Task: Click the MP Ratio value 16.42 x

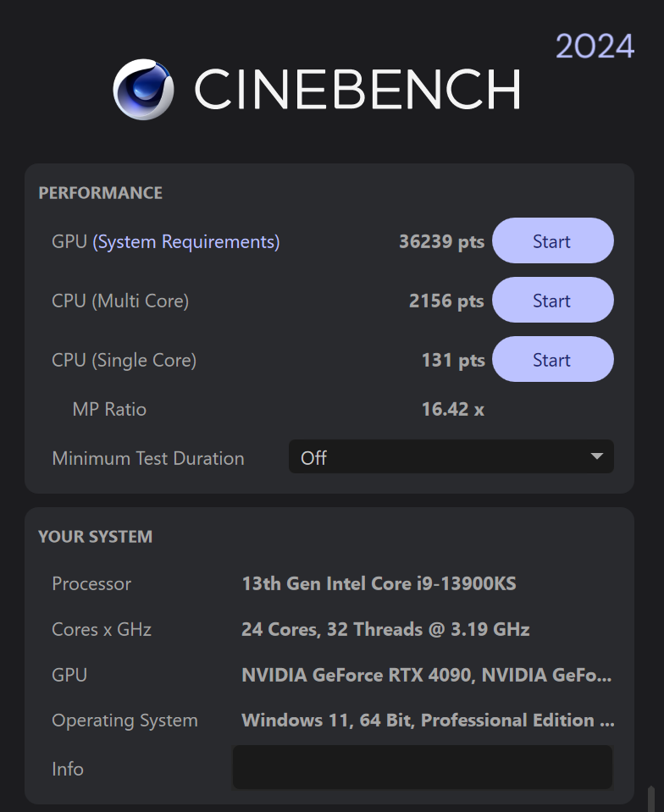Action: point(452,410)
